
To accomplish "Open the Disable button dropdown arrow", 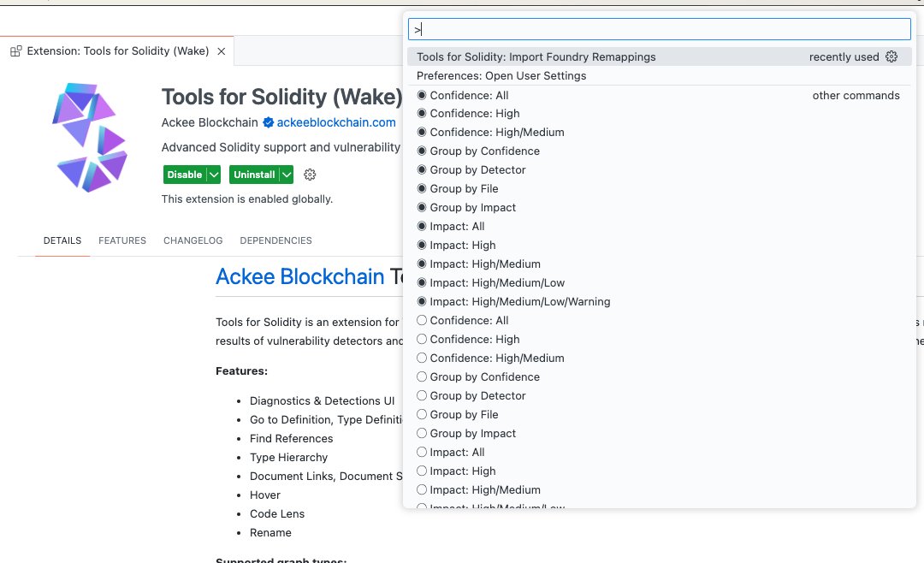I will pyautogui.click(x=214, y=175).
